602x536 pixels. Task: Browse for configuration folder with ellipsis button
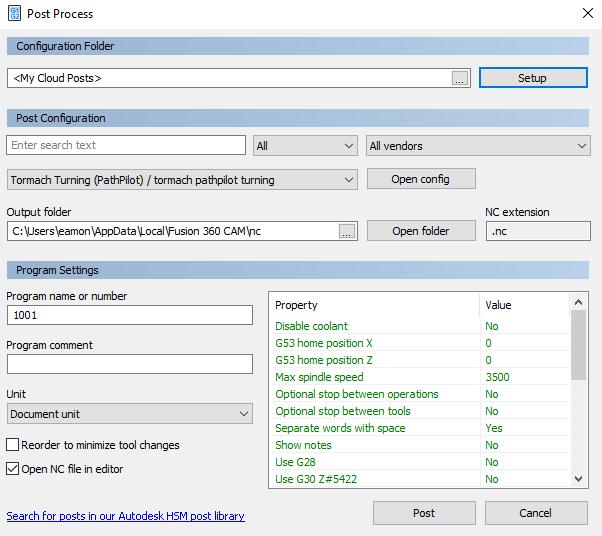459,78
